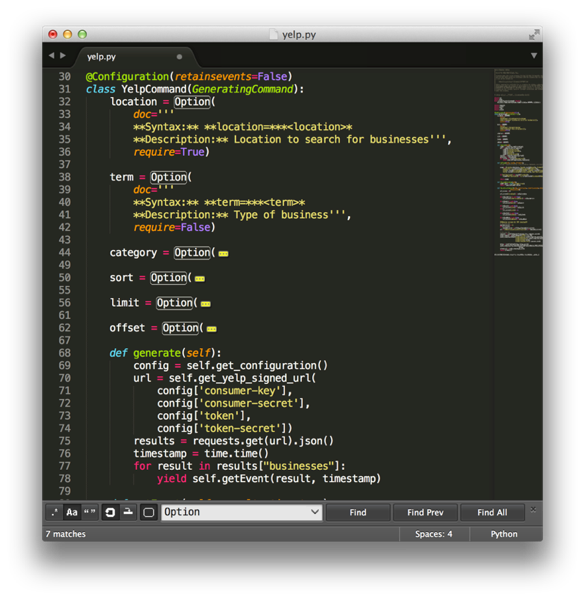Expand folded limit Option block

[x=205, y=304]
